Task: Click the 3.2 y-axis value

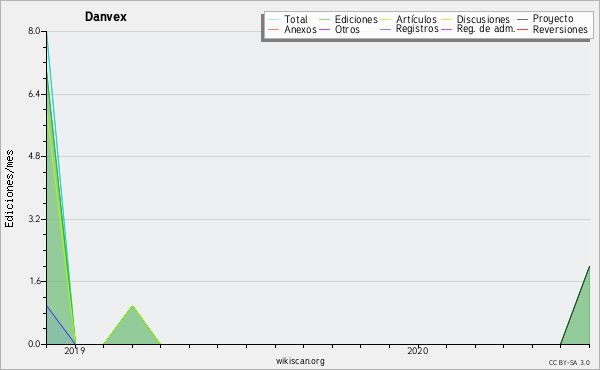Action: pyautogui.click(x=34, y=219)
